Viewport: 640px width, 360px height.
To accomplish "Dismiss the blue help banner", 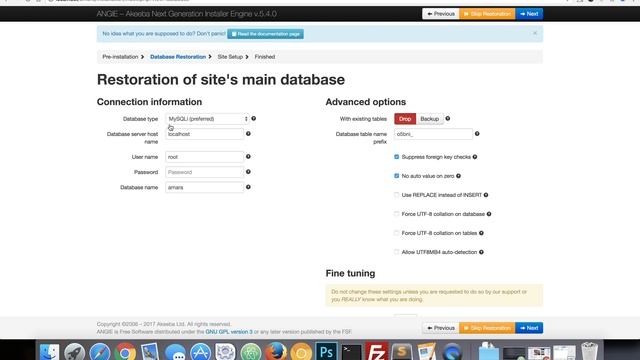I will 535,33.
